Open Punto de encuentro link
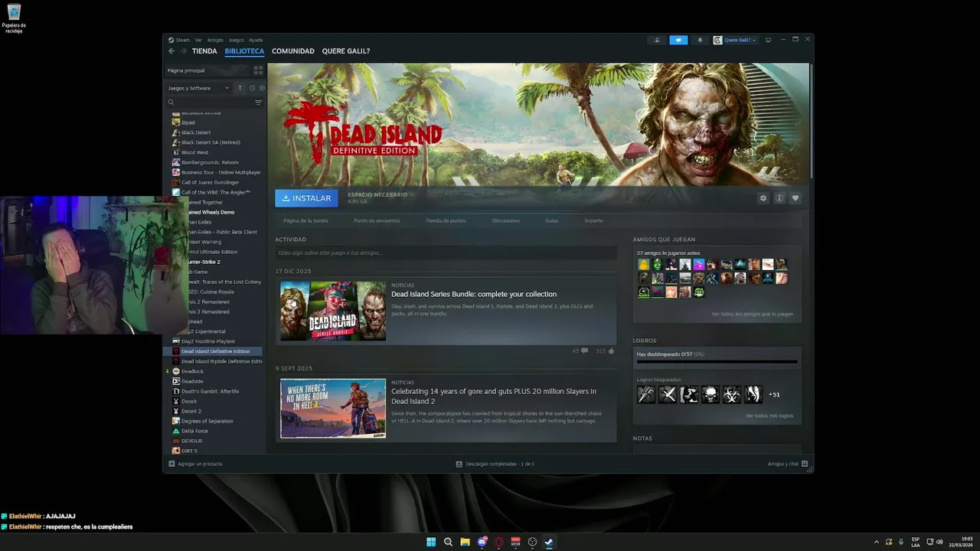The image size is (980, 551). (377, 220)
